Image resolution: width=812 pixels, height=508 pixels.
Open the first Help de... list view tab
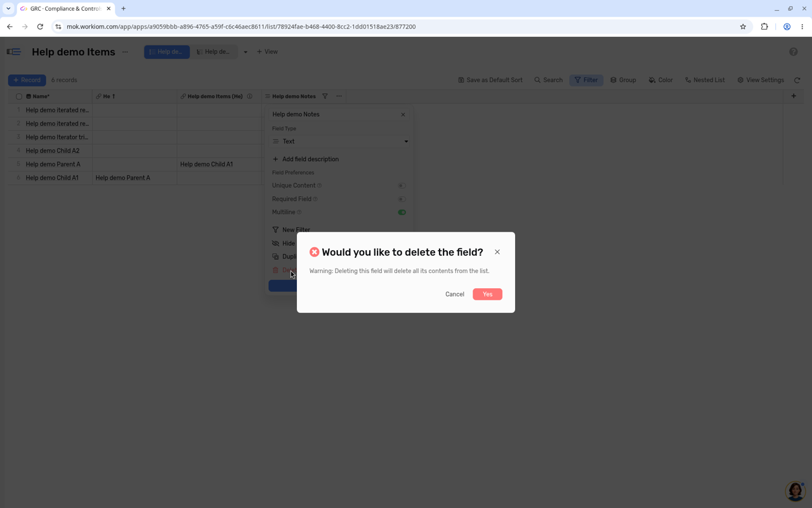pyautogui.click(x=167, y=52)
